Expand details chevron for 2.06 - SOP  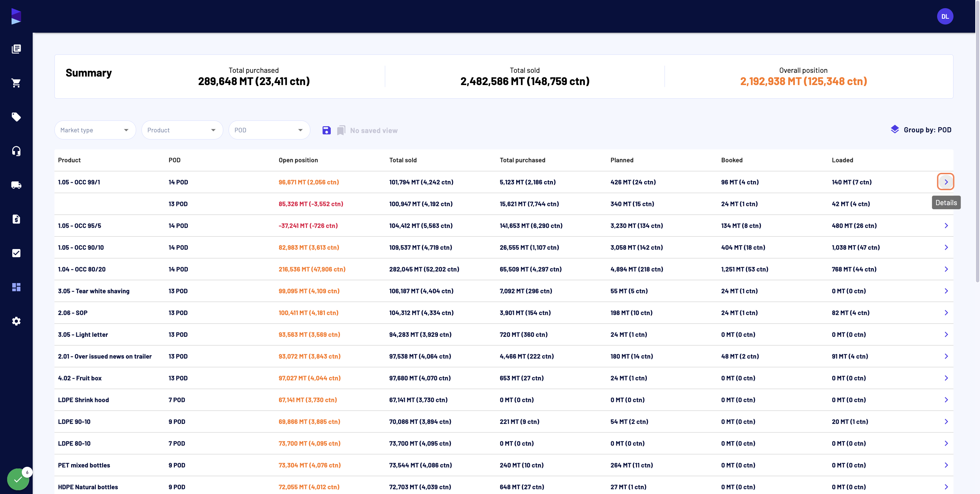point(946,313)
